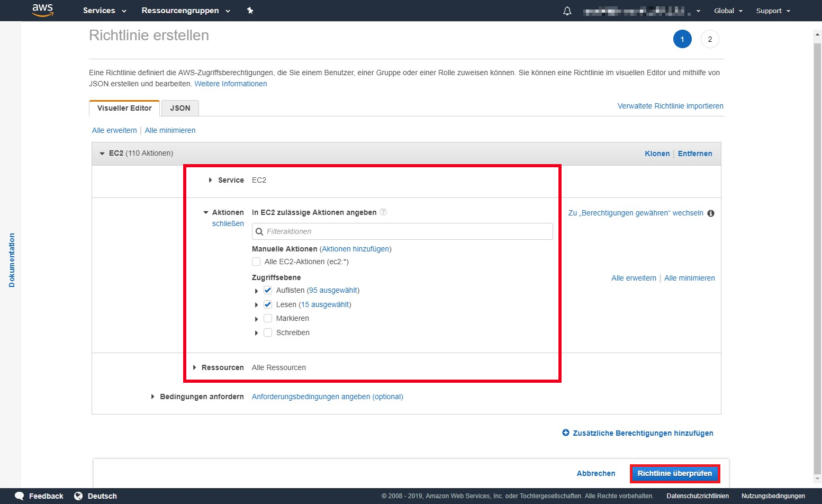Click Zusätzliche Berechtigungen hinzufügen
The width and height of the screenshot is (822, 504).
coord(643,433)
